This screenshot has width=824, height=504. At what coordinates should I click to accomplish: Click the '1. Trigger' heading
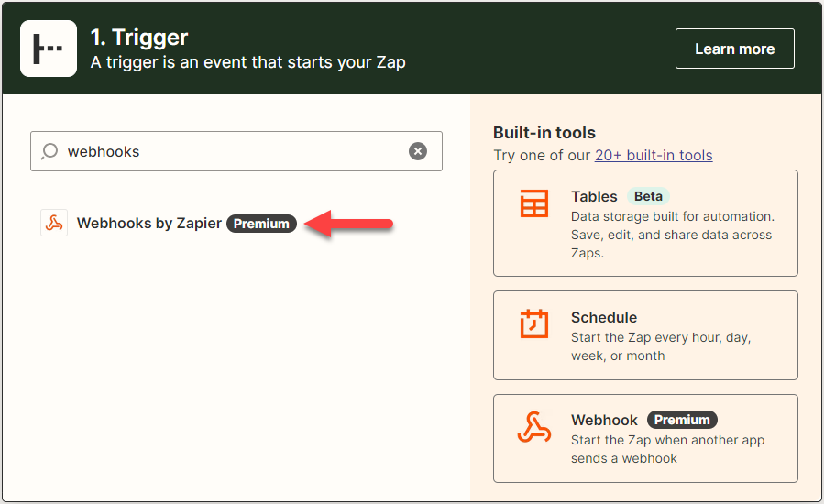coord(139,38)
